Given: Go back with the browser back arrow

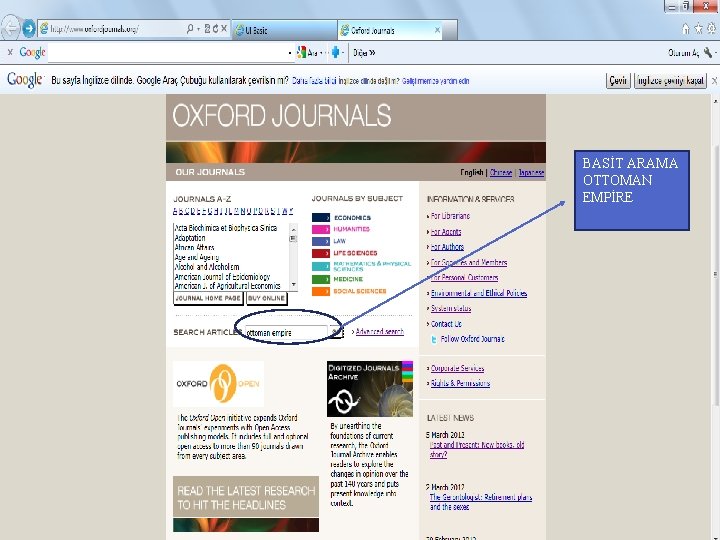Looking at the screenshot, I should click(x=10, y=28).
